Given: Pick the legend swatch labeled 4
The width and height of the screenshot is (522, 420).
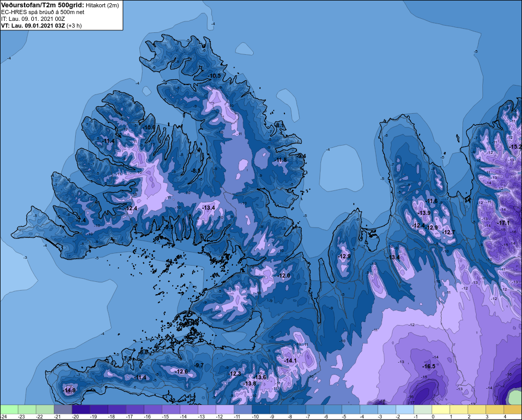Looking at the screenshot, I should pos(513,409).
